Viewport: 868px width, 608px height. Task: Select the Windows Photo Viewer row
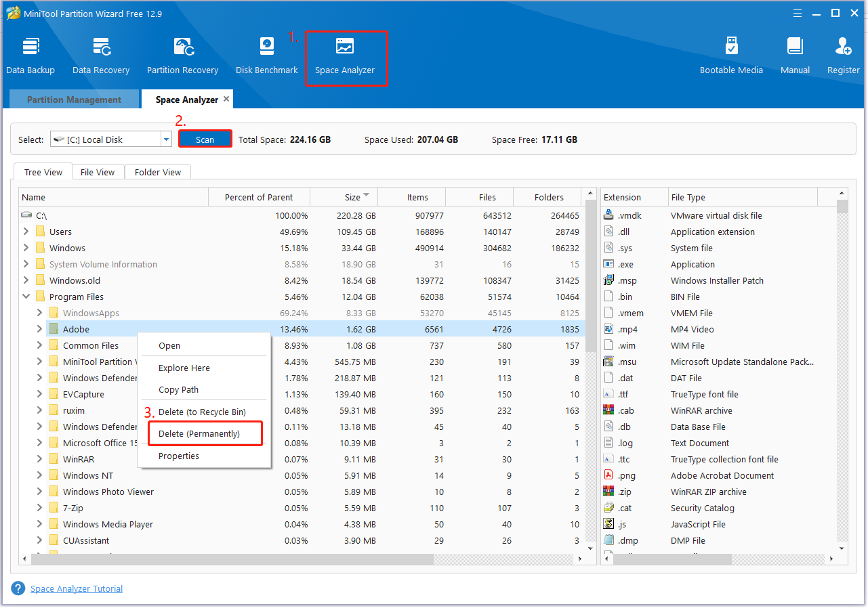(x=302, y=492)
